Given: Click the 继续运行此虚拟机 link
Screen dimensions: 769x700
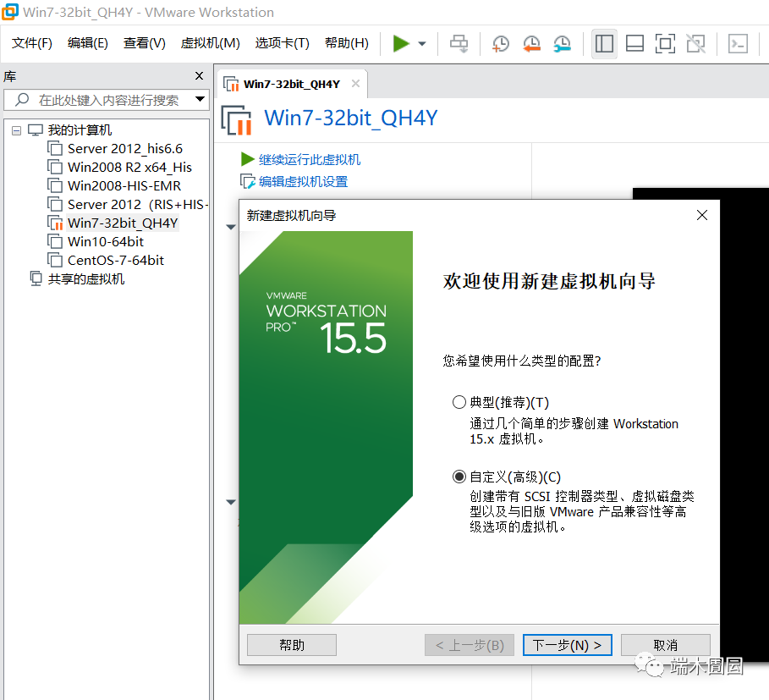Looking at the screenshot, I should [310, 159].
